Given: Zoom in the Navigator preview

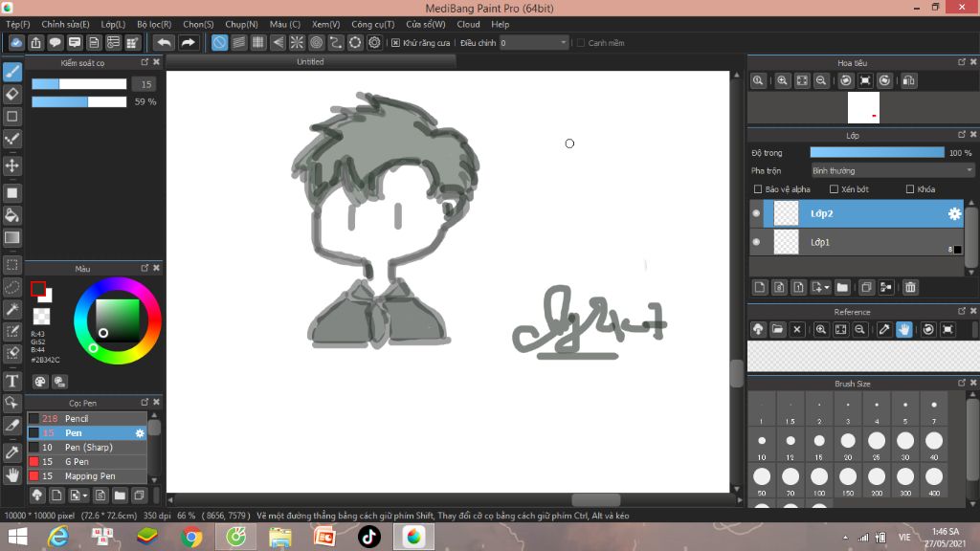Looking at the screenshot, I should pyautogui.click(x=782, y=80).
